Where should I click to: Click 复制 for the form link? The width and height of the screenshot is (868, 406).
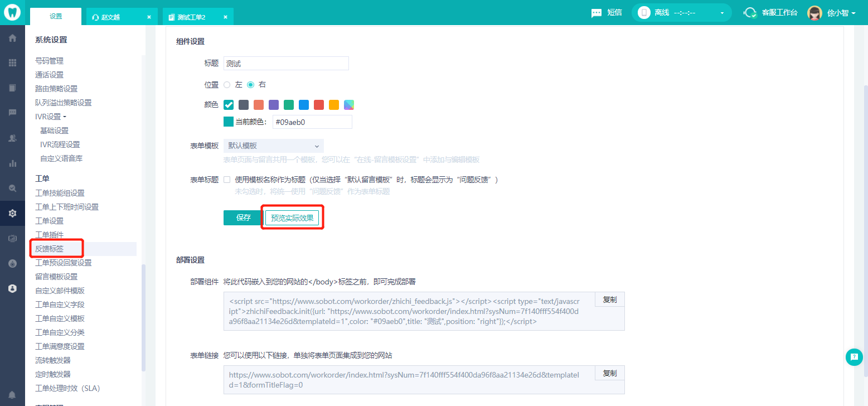[610, 373]
